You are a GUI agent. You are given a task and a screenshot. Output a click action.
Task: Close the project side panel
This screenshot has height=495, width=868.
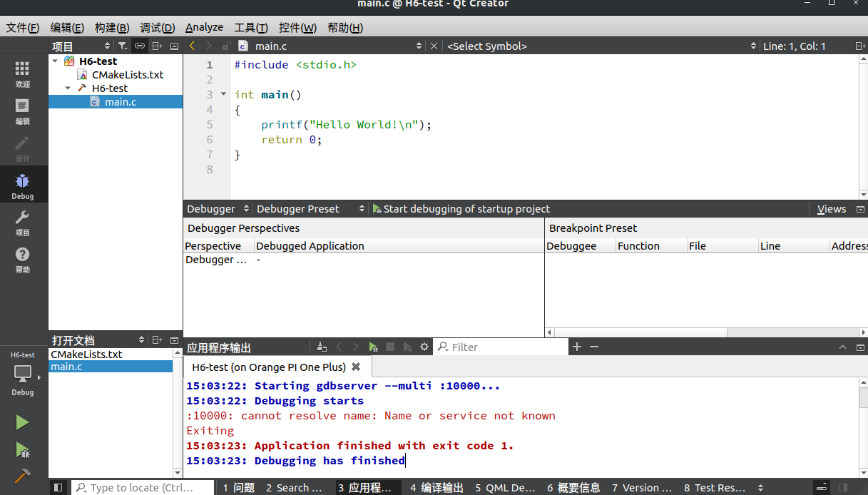[x=174, y=46]
